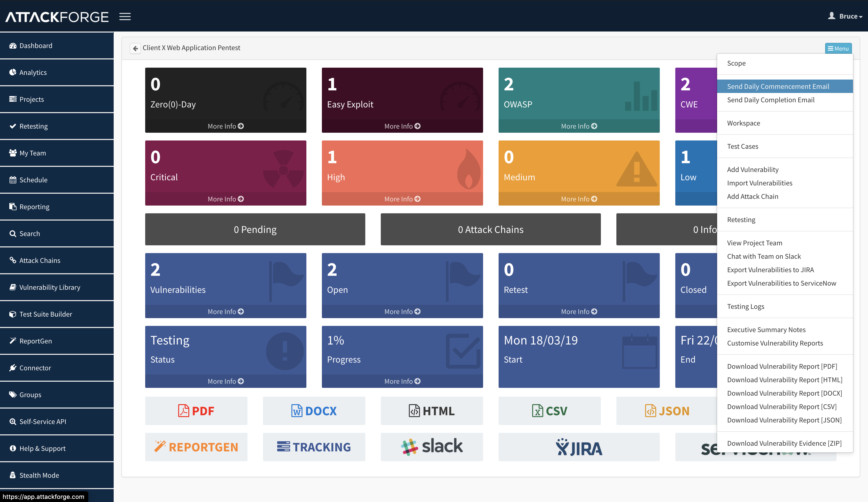Screen dimensions: 868x502
Task: Open My Team in the sidebar
Action: 57,153
